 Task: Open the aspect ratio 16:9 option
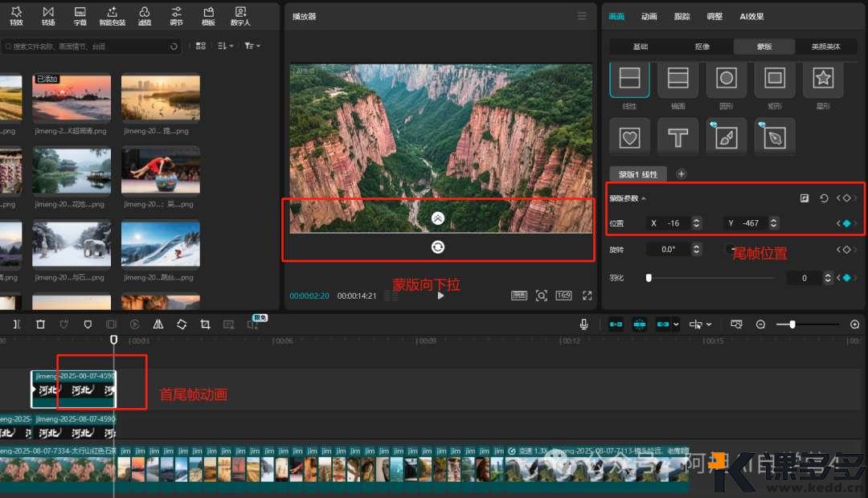[563, 296]
